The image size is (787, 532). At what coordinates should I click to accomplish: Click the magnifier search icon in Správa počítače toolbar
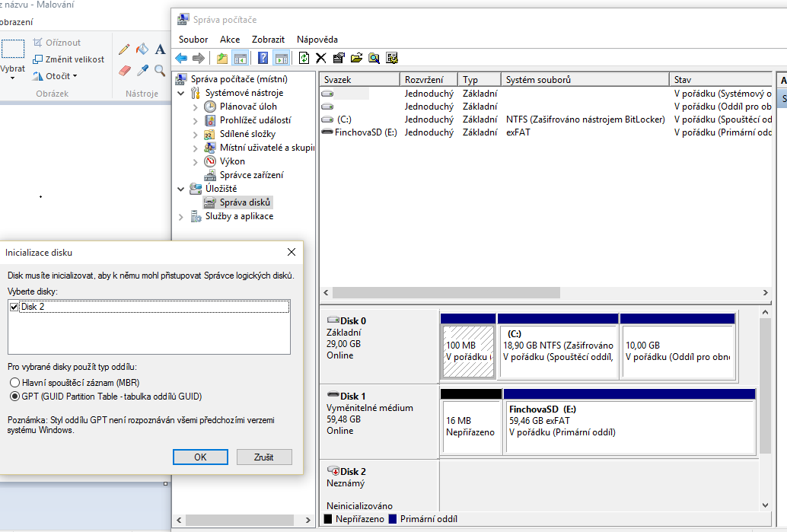374,58
